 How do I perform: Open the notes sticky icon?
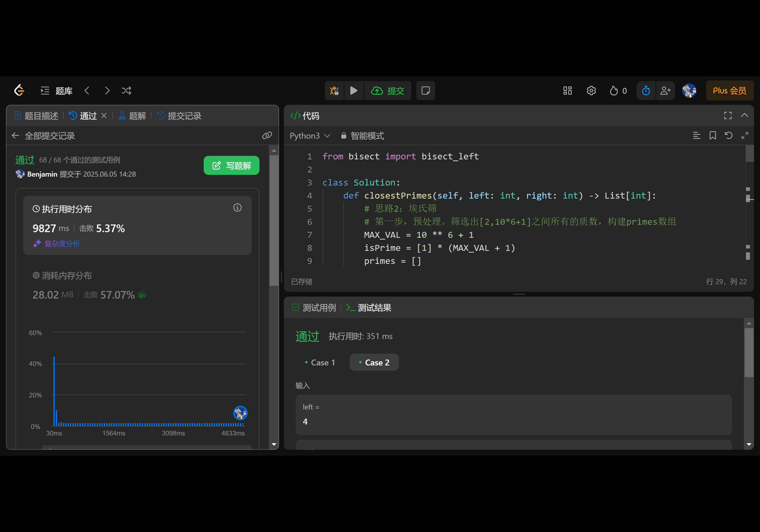point(425,90)
